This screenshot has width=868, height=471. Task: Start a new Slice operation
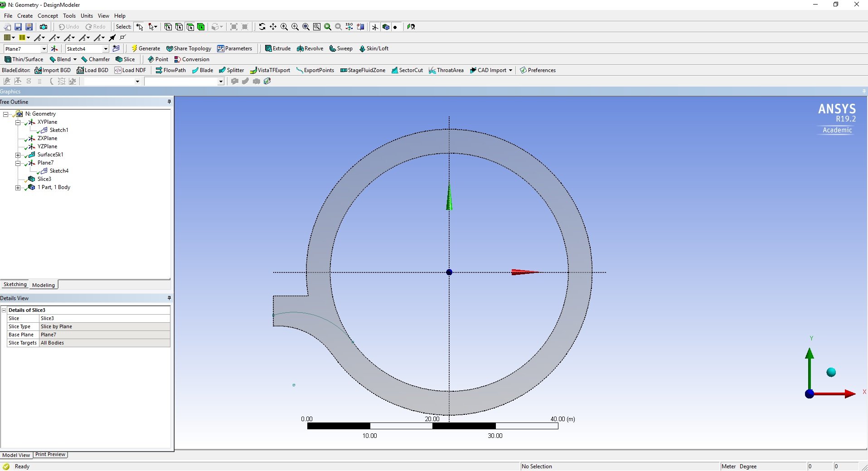tap(126, 59)
